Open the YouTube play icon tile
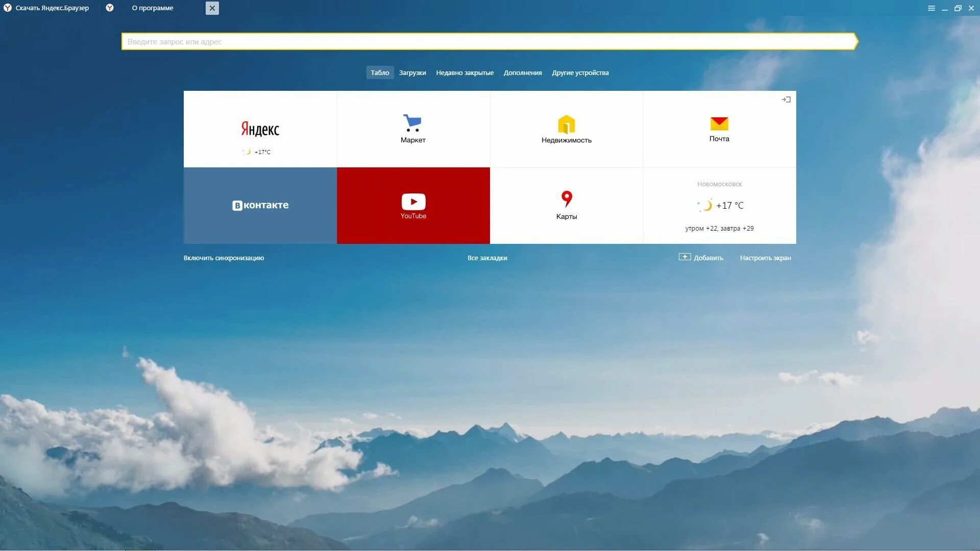980x551 pixels. 413,205
